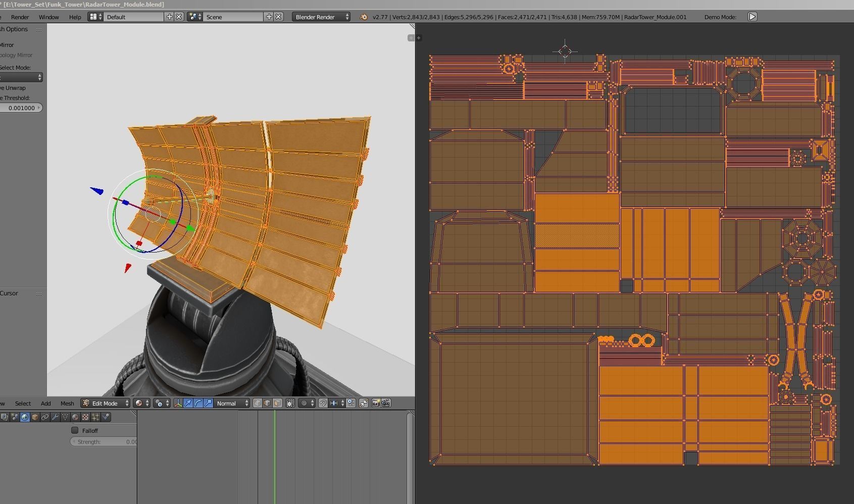Open the Texture properties tab
The image size is (854, 504).
[85, 417]
